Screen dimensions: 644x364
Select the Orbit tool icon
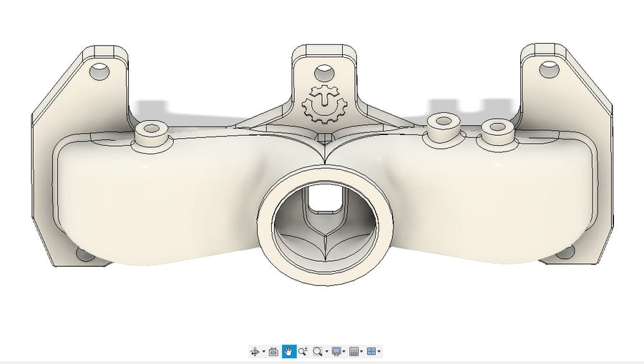coord(254,352)
